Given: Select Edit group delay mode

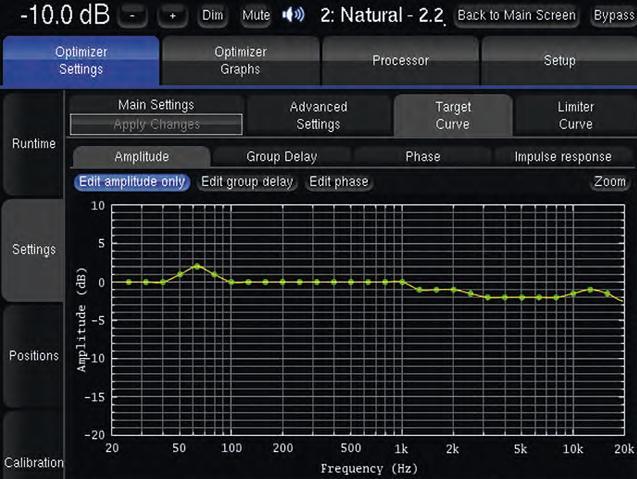Looking at the screenshot, I should (x=247, y=182).
